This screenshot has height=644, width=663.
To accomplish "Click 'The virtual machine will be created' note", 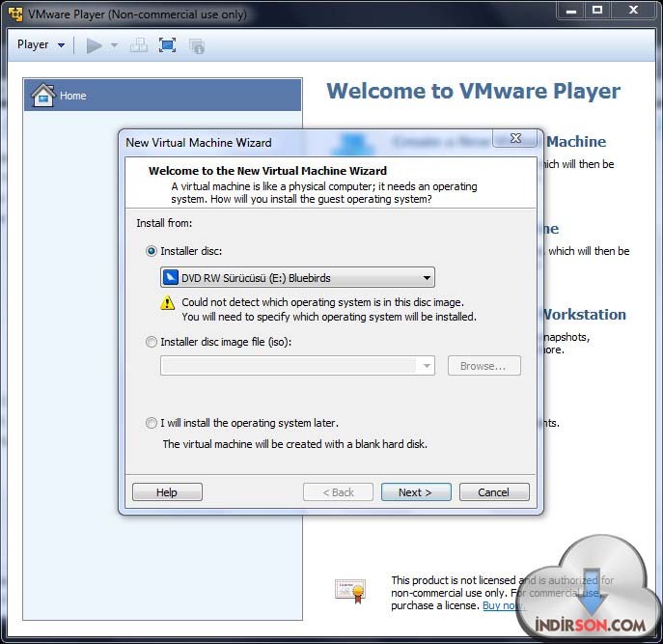I will pos(294,444).
